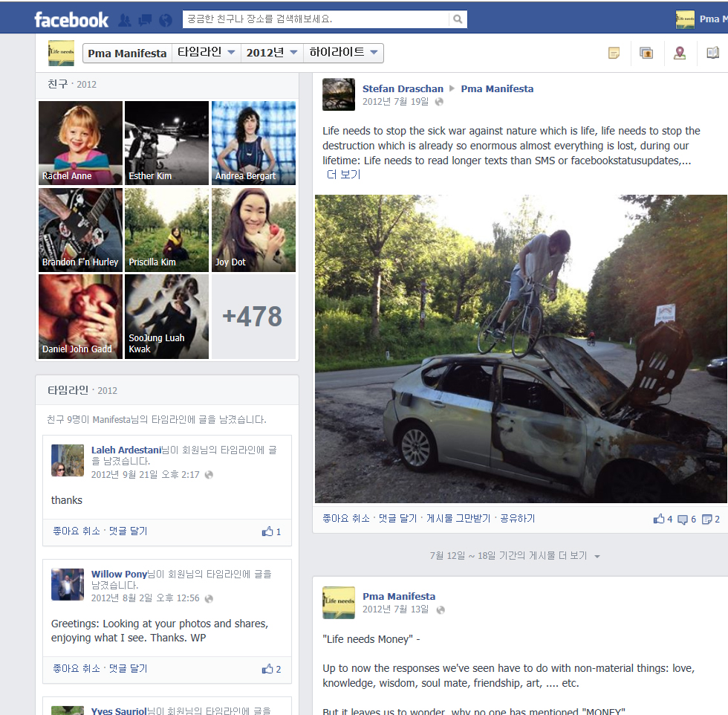The image size is (728, 715).
Task: Click the photo icon in toolbar
Action: (x=646, y=53)
